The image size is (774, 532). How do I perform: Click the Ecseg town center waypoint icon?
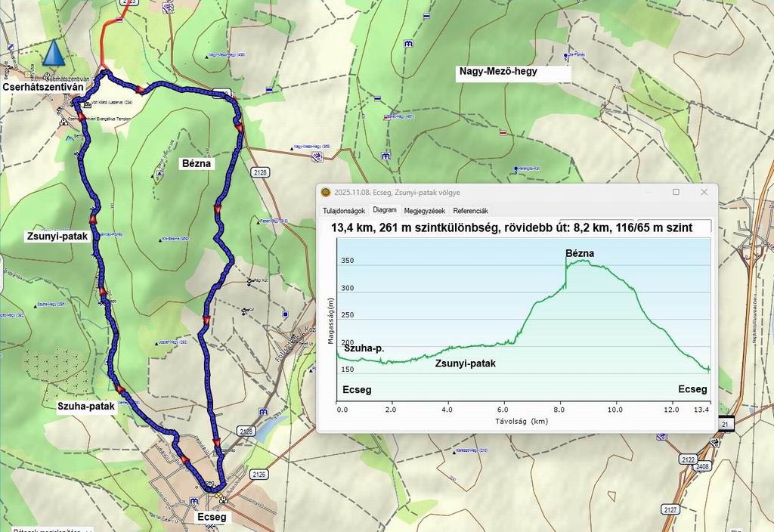coord(223,500)
